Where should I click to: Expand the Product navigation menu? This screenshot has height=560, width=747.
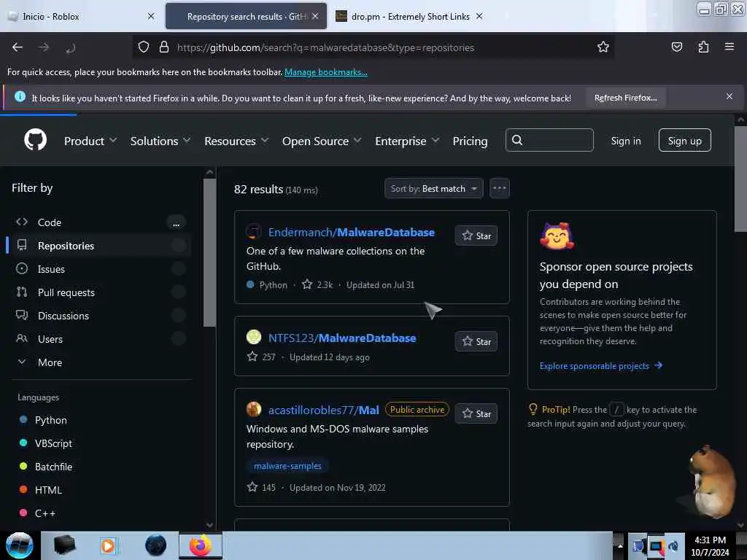90,141
